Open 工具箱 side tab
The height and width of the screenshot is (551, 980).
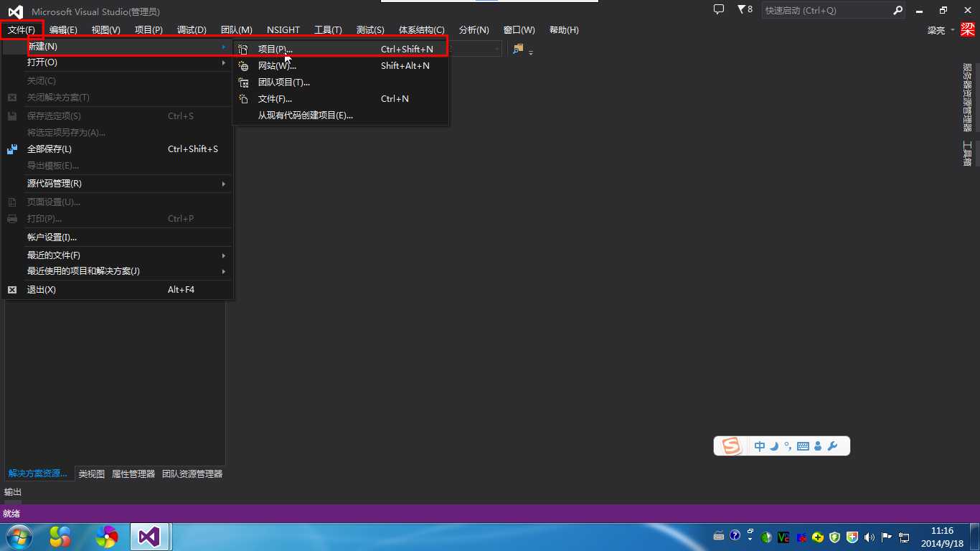[x=967, y=154]
